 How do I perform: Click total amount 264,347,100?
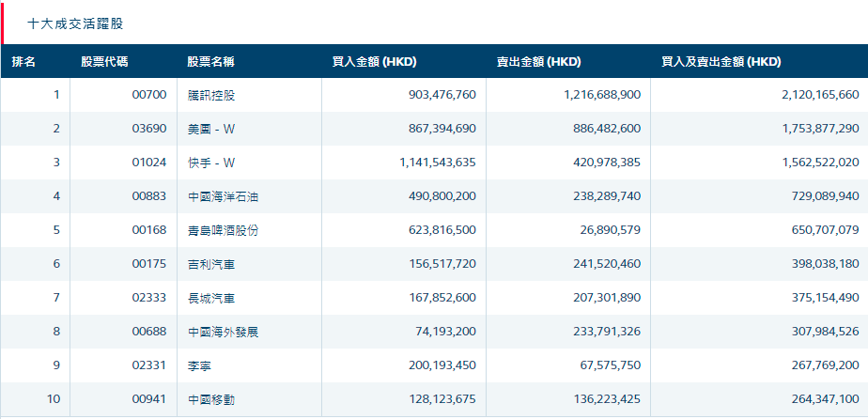(826, 399)
